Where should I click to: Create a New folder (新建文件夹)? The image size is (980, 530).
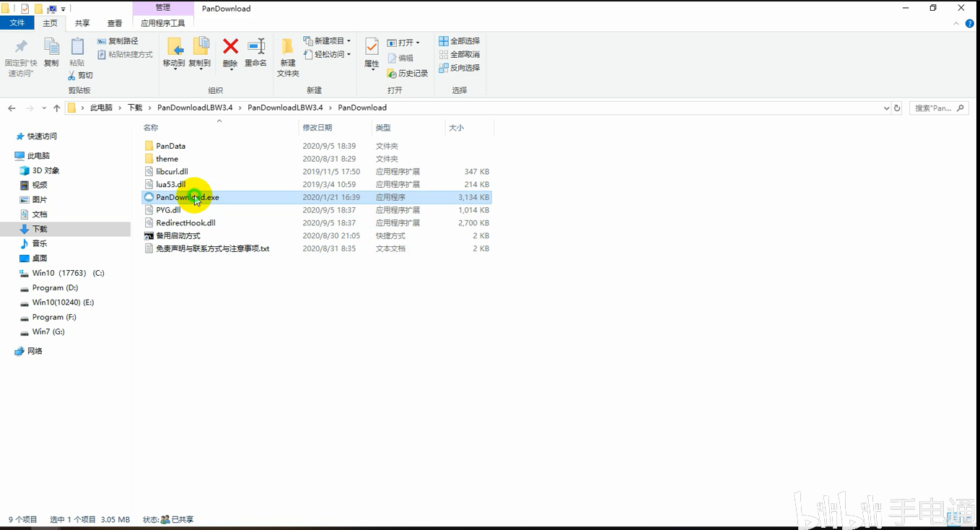point(288,58)
